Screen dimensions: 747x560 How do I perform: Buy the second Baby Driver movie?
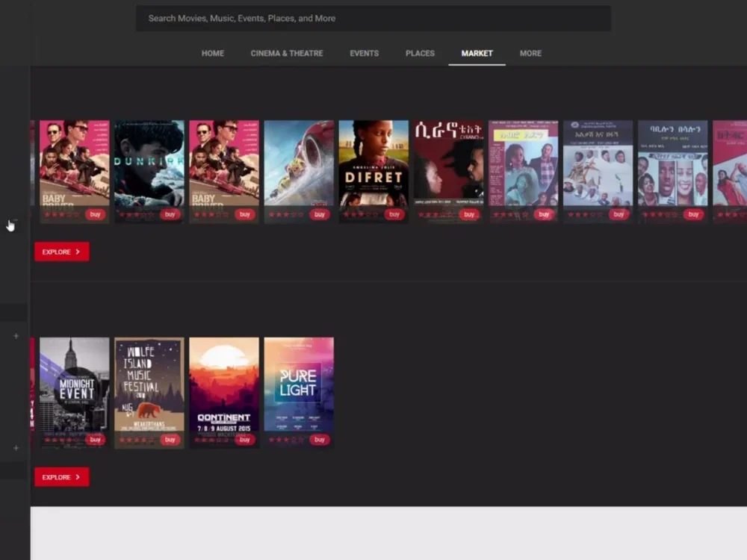pyautogui.click(x=245, y=214)
